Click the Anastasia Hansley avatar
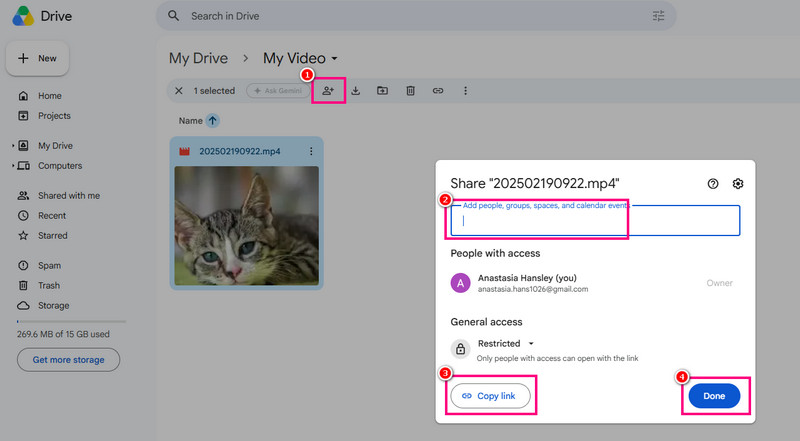800x441 pixels. pyautogui.click(x=460, y=283)
